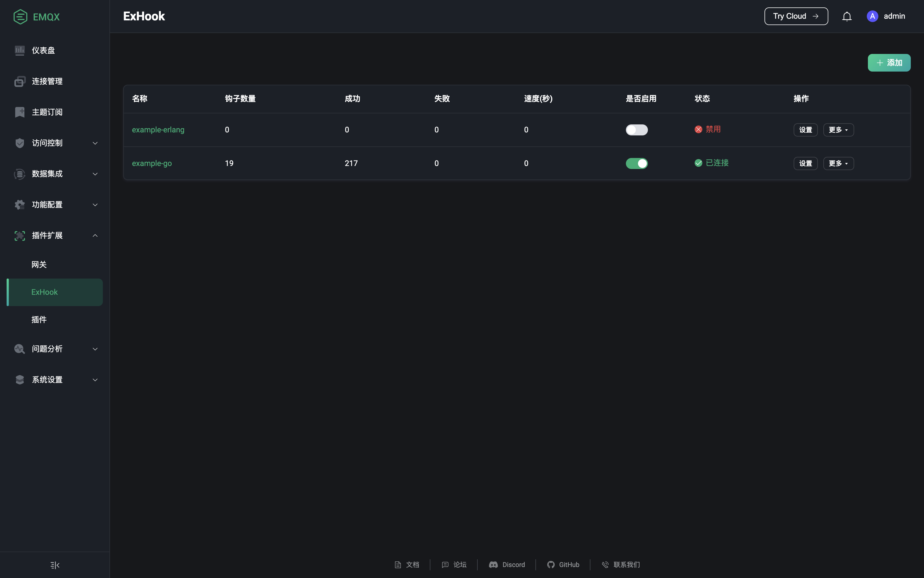Click the 217 success count cell
Image resolution: width=924 pixels, height=578 pixels.
[351, 163]
